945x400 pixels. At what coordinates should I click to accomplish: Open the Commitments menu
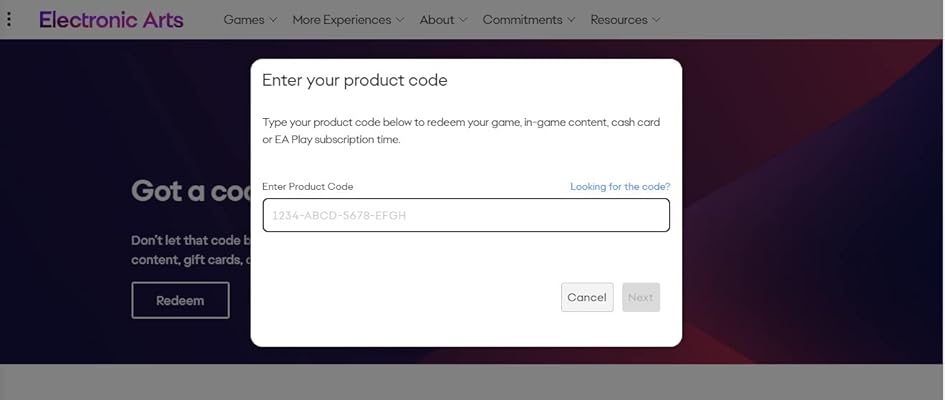[x=522, y=20]
